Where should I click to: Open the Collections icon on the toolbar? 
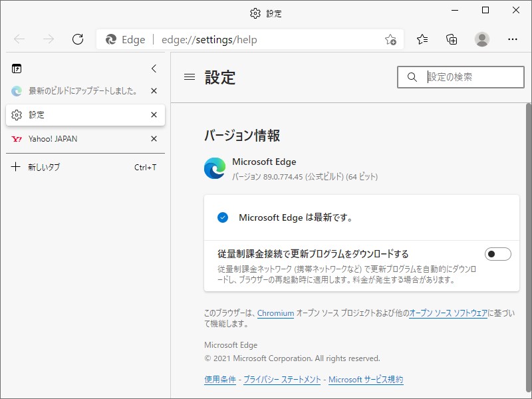click(452, 39)
